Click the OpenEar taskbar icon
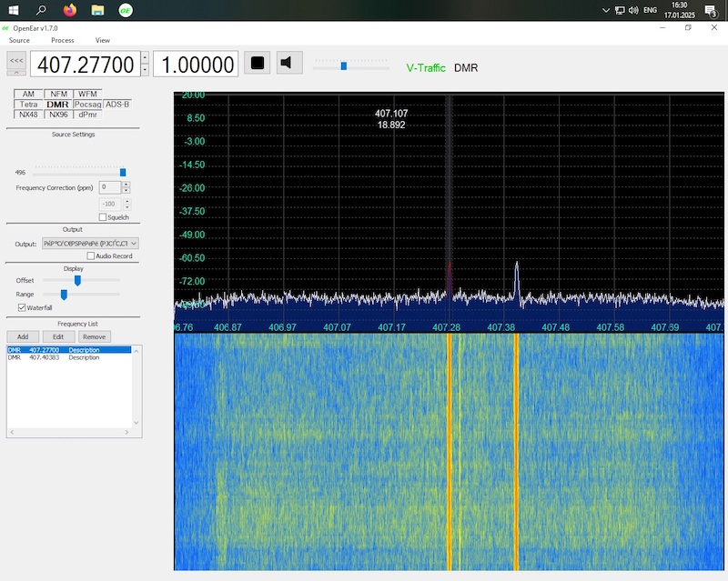Viewport: 728px width, 581px height. [x=126, y=10]
